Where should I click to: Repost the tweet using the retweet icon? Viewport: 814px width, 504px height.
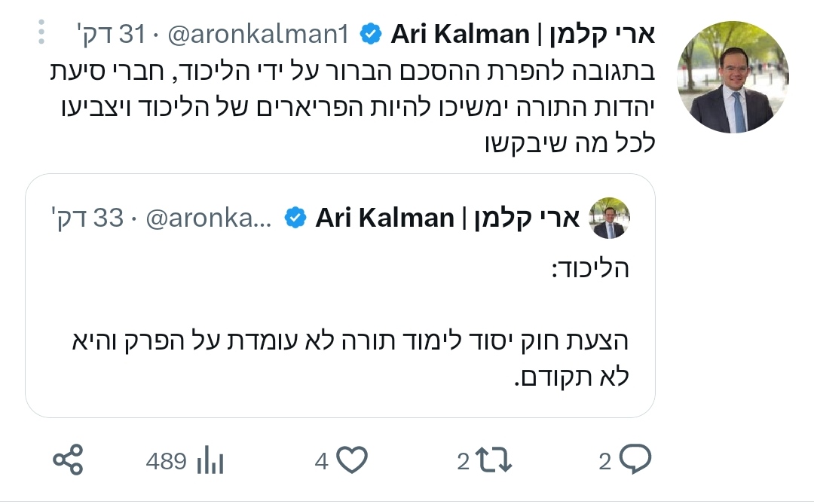pyautogui.click(x=494, y=460)
